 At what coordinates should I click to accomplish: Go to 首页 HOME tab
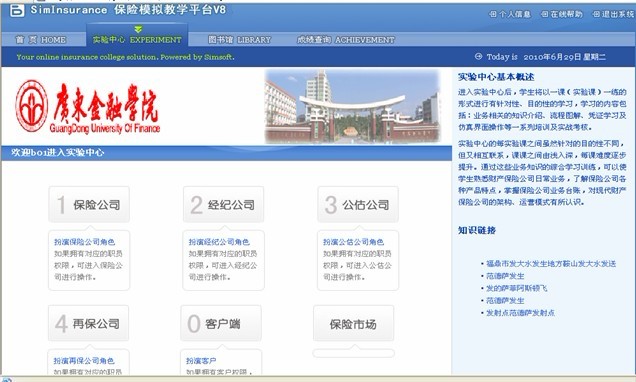(41, 40)
